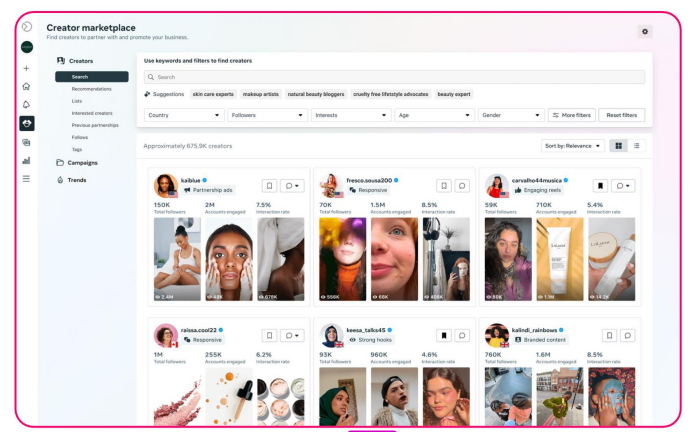Open notifications bell in left sidebar
Viewport: 695px width, 437px height.
pos(27,105)
